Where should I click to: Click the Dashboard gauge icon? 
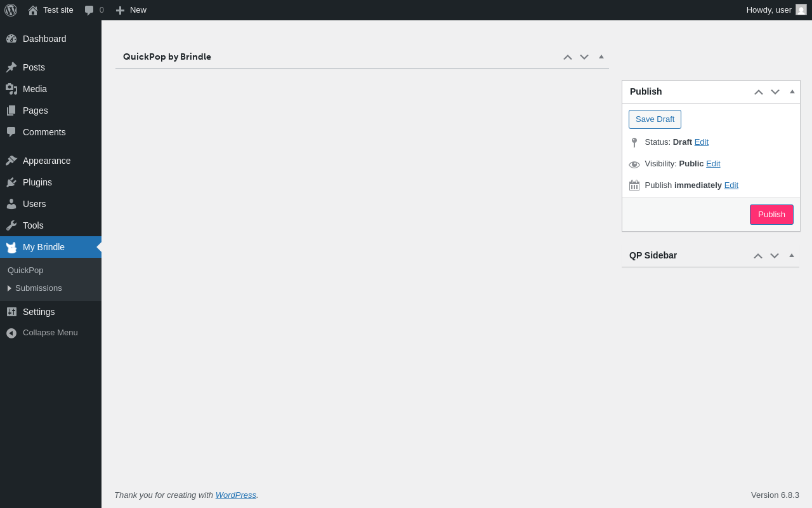pyautogui.click(x=11, y=39)
